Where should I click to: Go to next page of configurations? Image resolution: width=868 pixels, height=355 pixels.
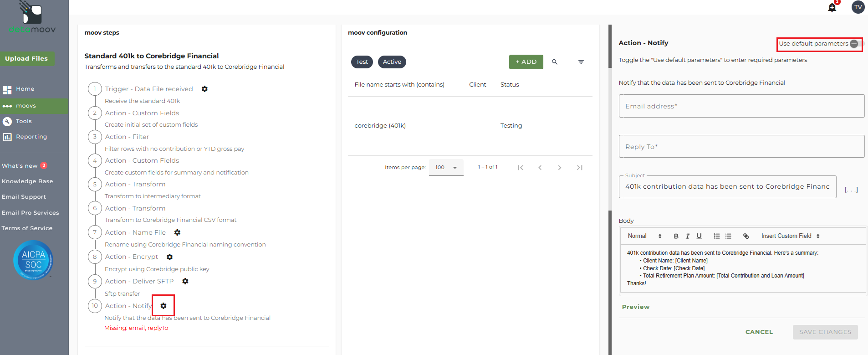560,168
